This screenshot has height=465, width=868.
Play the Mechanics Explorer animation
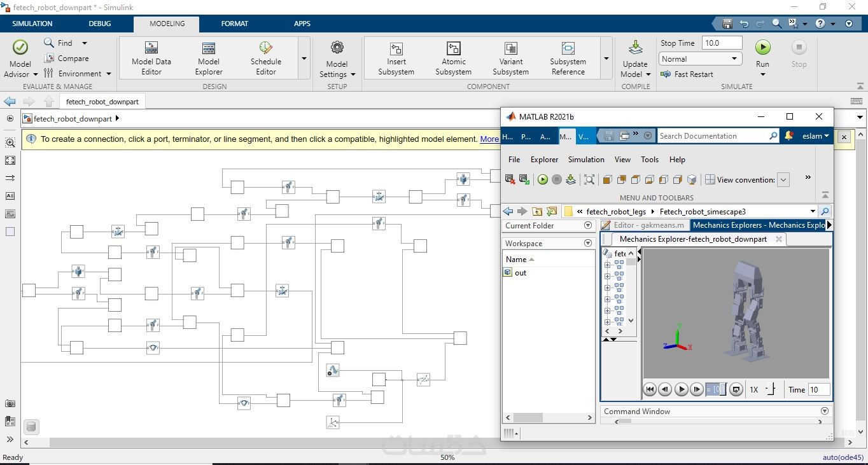tap(681, 389)
